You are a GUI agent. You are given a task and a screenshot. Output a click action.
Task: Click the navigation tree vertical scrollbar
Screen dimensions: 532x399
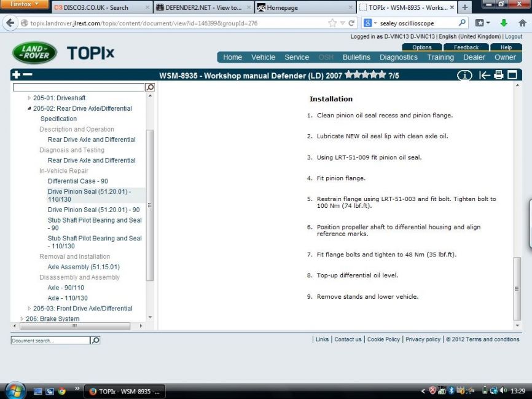(150, 205)
